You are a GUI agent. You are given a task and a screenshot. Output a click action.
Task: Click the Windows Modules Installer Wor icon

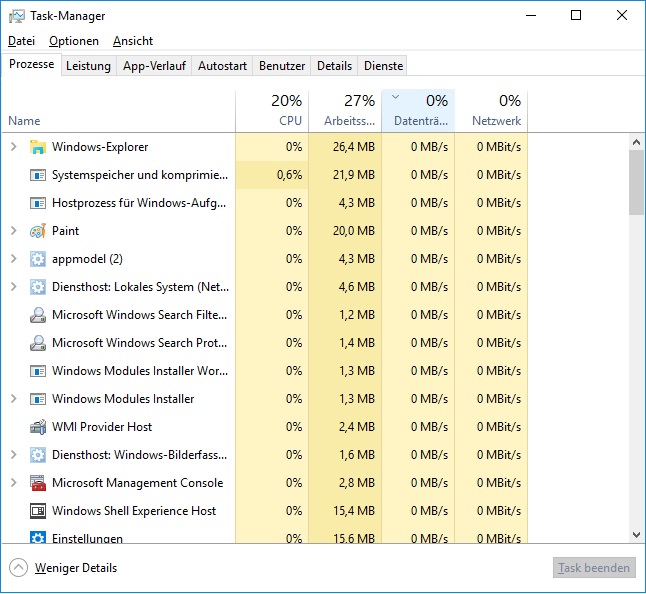coord(37,371)
